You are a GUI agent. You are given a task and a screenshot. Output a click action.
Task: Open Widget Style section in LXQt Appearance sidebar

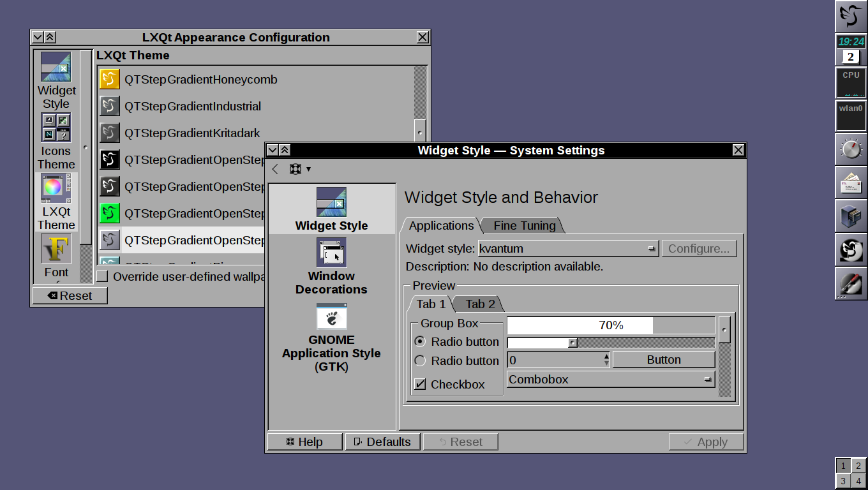click(56, 80)
